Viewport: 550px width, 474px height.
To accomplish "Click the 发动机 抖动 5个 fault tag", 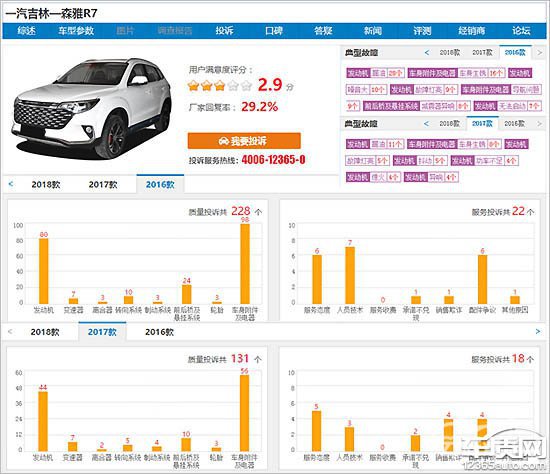I will pyautogui.click(x=420, y=161).
